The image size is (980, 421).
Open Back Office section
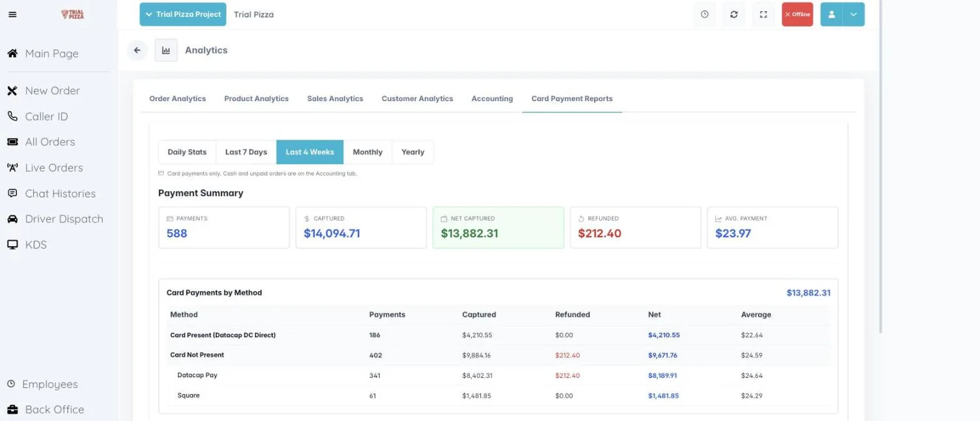click(x=54, y=409)
